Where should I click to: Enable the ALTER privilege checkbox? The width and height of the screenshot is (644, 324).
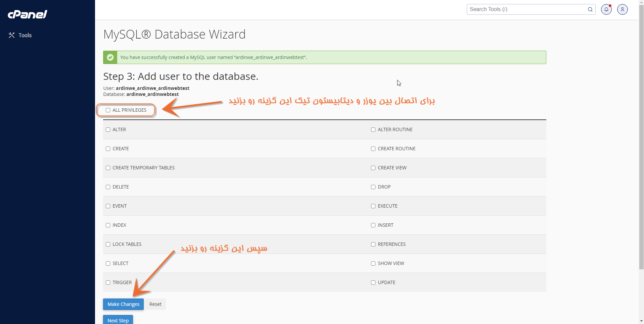click(x=108, y=129)
